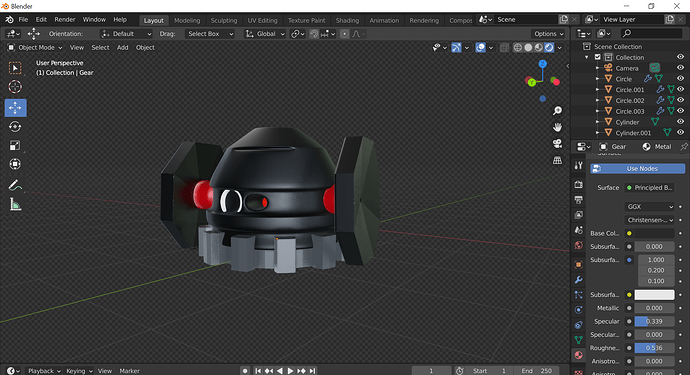Open the viewport Select menu

pyautogui.click(x=100, y=48)
